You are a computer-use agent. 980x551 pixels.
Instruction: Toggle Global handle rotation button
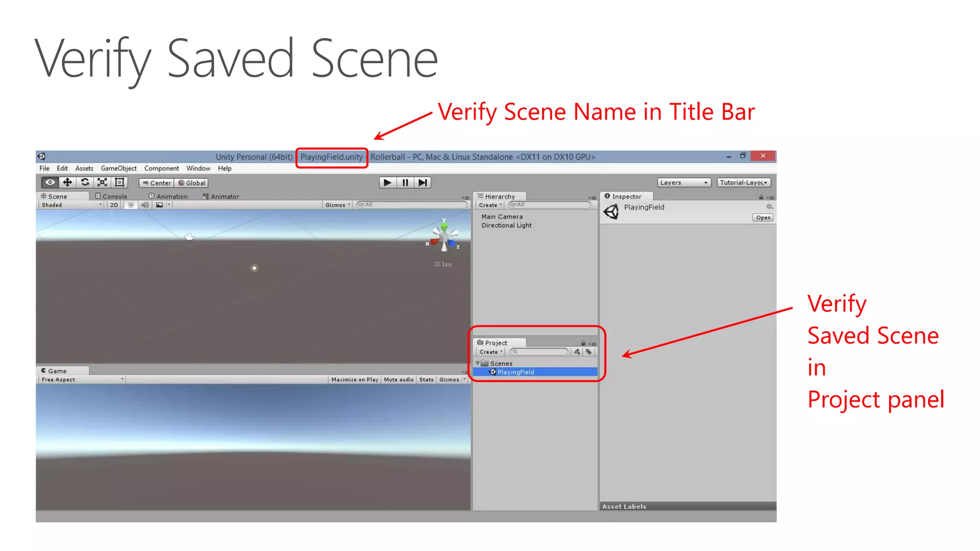(191, 183)
